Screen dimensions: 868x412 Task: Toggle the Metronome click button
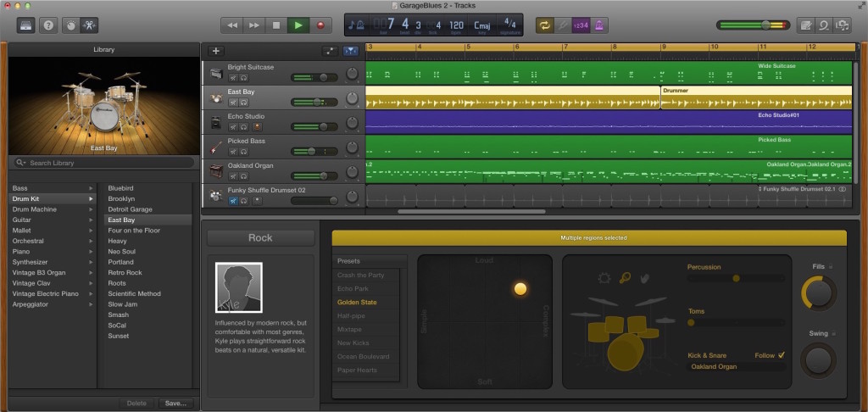click(599, 25)
